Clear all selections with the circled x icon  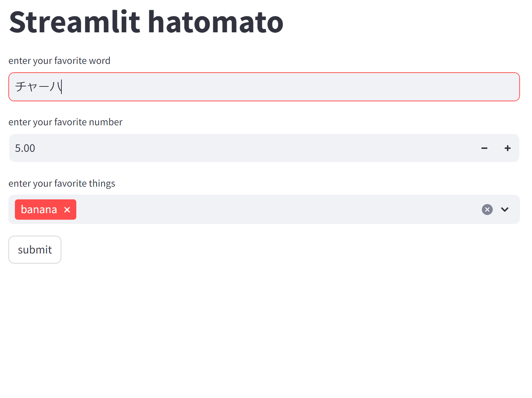pyautogui.click(x=487, y=210)
